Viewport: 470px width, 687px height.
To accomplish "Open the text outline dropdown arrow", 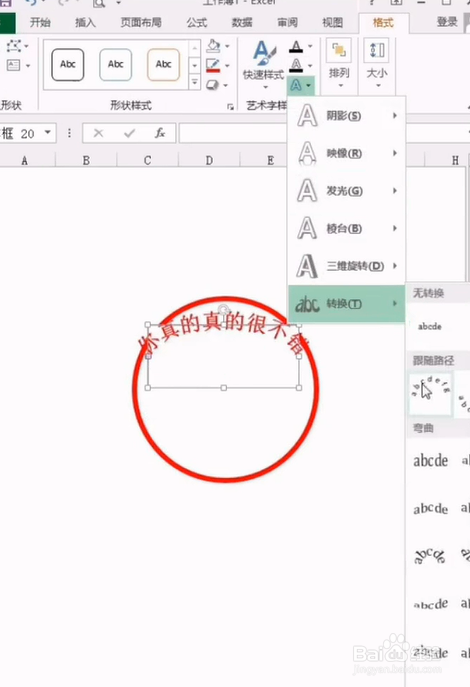I will 310,66.
